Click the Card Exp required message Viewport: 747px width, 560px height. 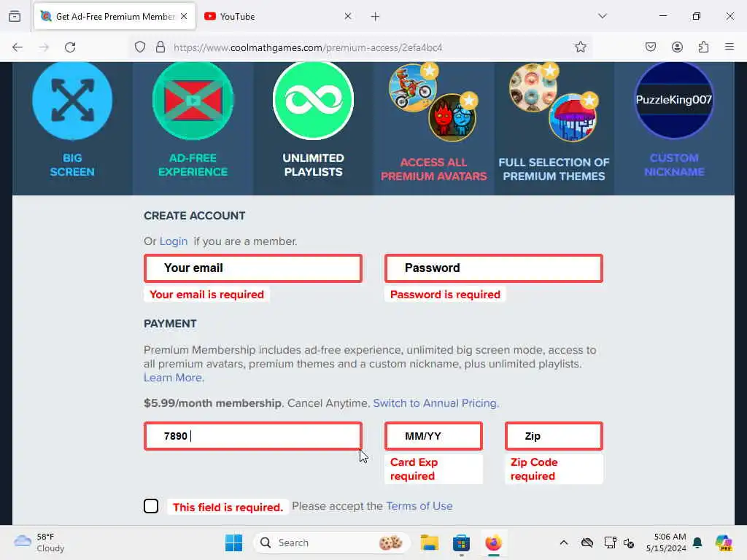pos(433,469)
